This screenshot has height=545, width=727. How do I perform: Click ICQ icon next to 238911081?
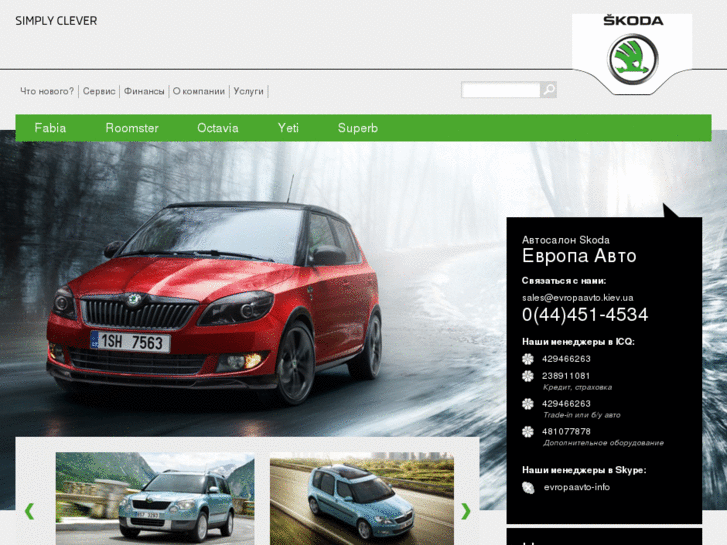528,376
